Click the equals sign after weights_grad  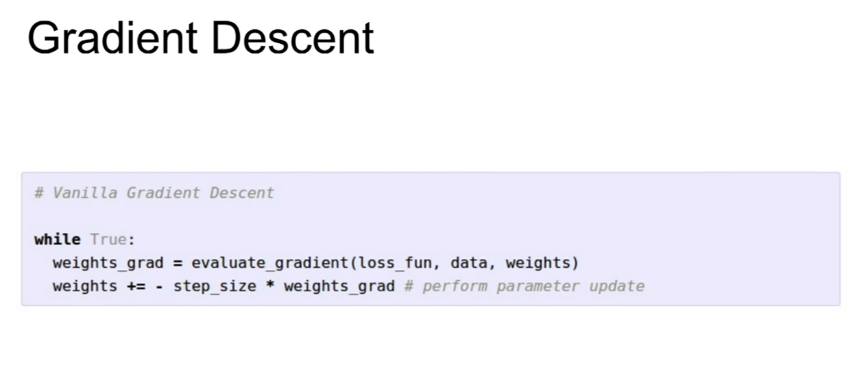178,264
